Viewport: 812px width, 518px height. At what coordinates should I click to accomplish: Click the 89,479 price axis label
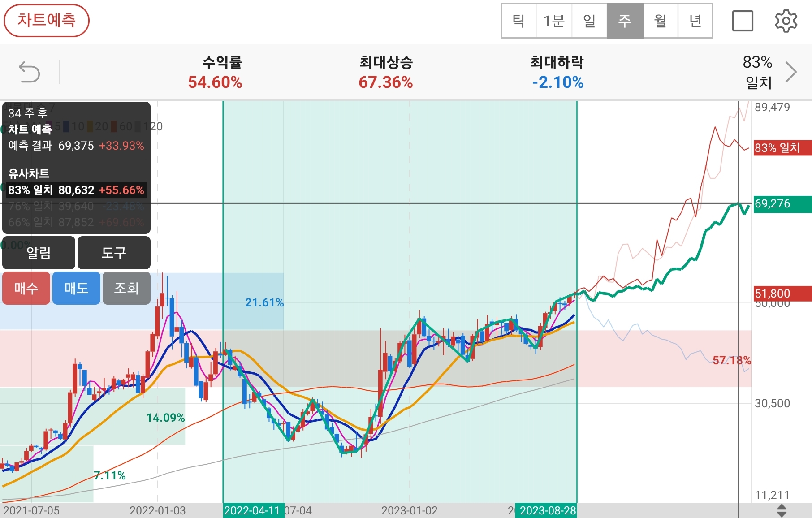(772, 107)
